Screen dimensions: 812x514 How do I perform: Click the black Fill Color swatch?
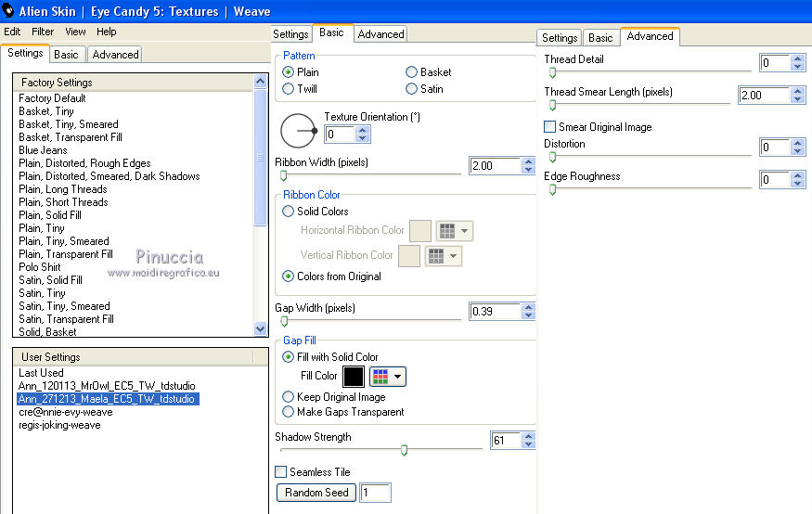tap(354, 377)
